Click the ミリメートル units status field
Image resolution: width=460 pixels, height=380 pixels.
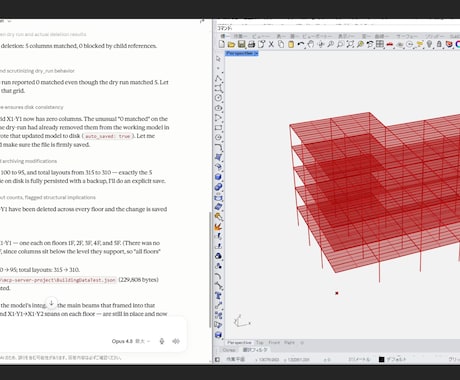click(x=359, y=359)
